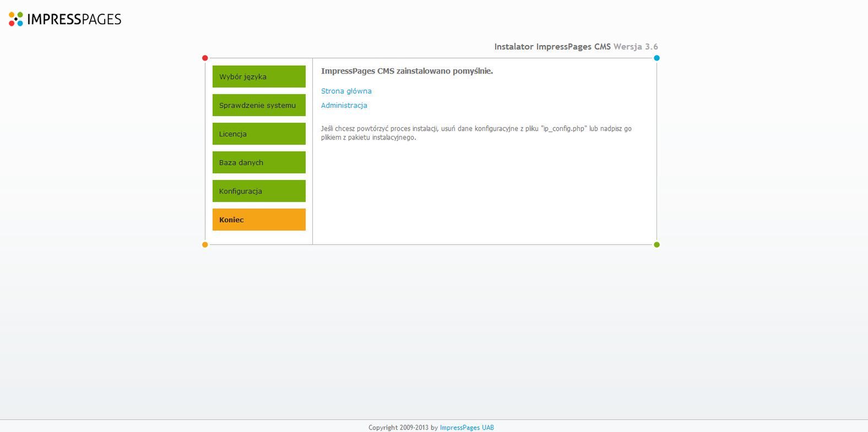Select the Licencja step
This screenshot has height=432, width=868.
coord(259,134)
